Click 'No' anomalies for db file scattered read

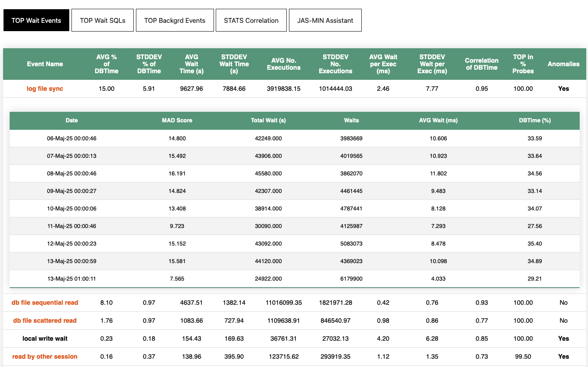coord(563,321)
